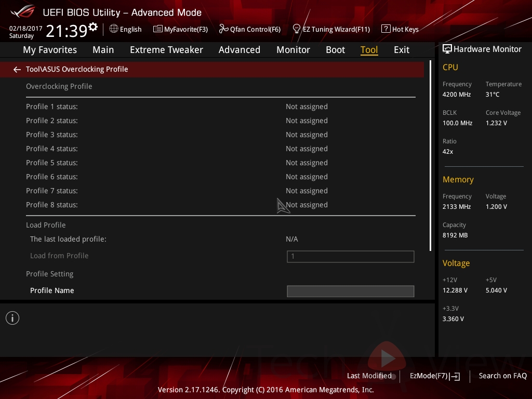Screen dimensions: 532x399
Task: Open Last Modified settings log
Action: [x=369, y=376]
